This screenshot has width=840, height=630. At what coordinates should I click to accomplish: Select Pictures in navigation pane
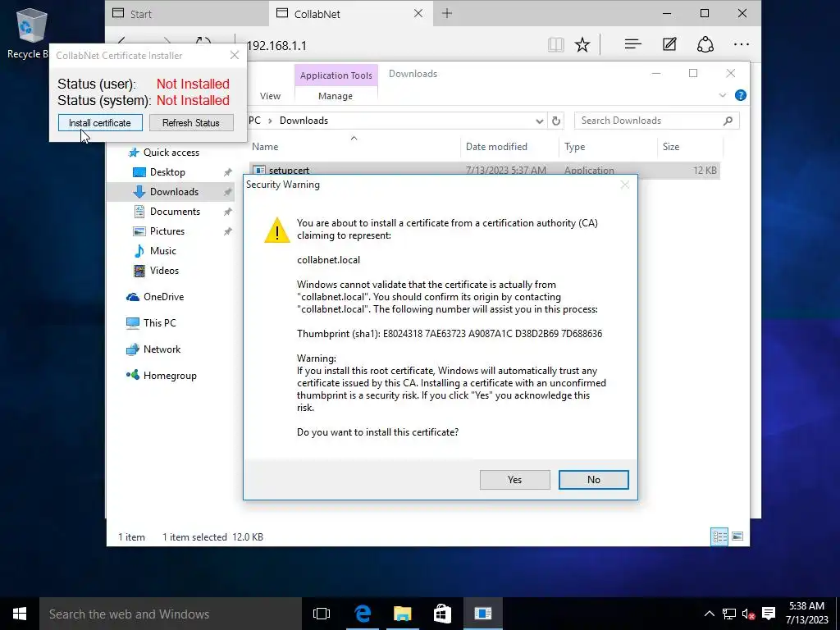tap(167, 231)
